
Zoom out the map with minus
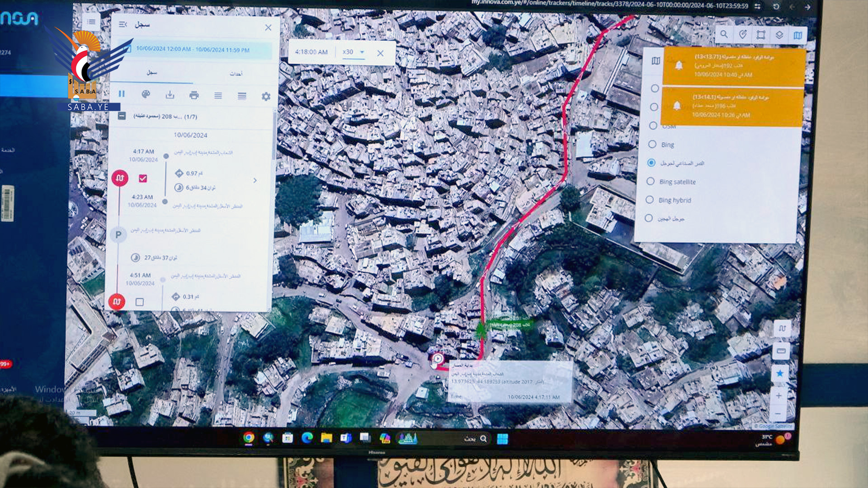(x=778, y=413)
